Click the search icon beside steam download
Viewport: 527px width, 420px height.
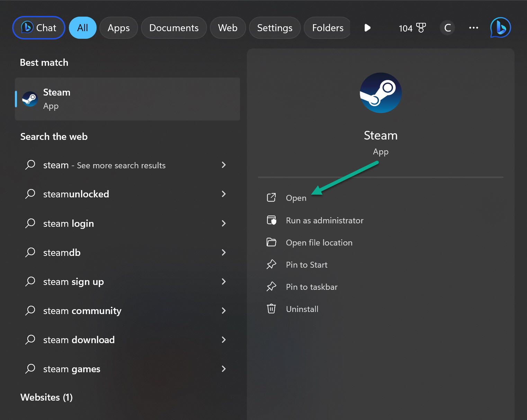tap(30, 339)
